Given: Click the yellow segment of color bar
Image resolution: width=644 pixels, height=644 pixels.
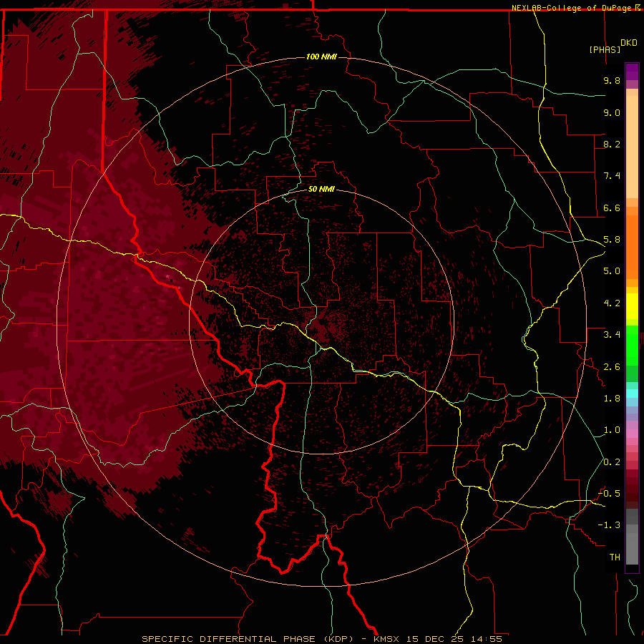Looking at the screenshot, I should tap(632, 306).
